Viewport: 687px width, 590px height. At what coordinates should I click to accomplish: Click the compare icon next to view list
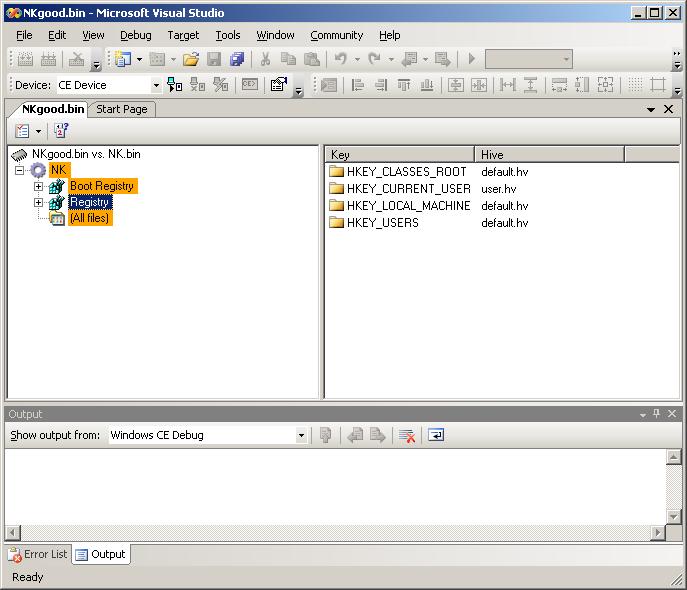tap(61, 131)
